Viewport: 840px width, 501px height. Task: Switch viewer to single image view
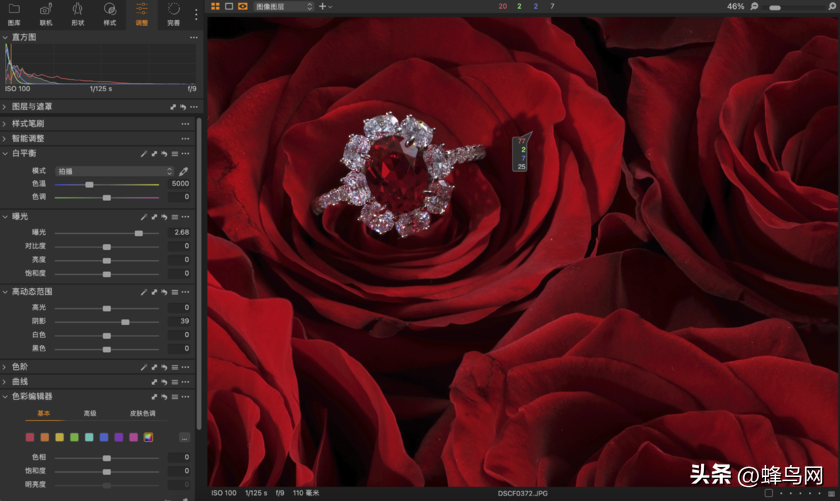pos(229,6)
